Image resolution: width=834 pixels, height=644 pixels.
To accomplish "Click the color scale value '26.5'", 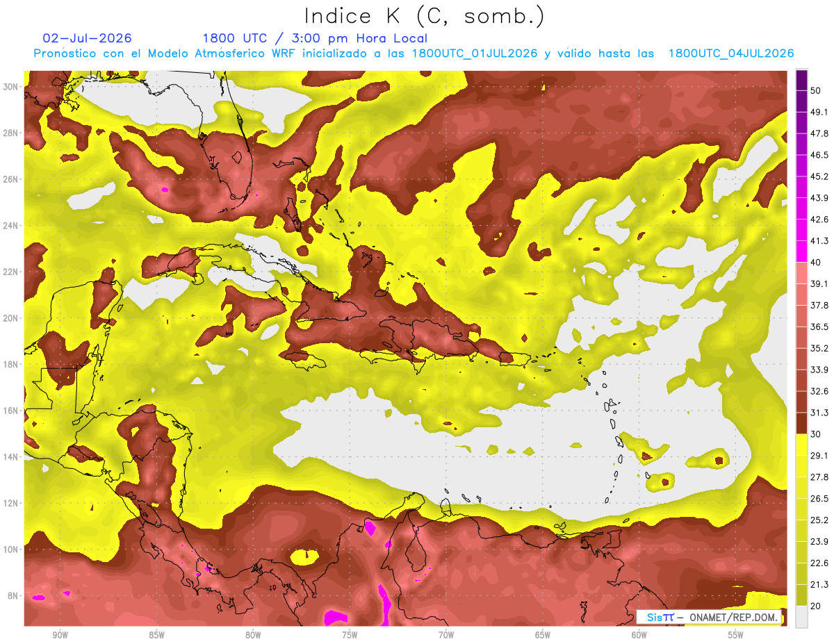I will click(x=819, y=499).
